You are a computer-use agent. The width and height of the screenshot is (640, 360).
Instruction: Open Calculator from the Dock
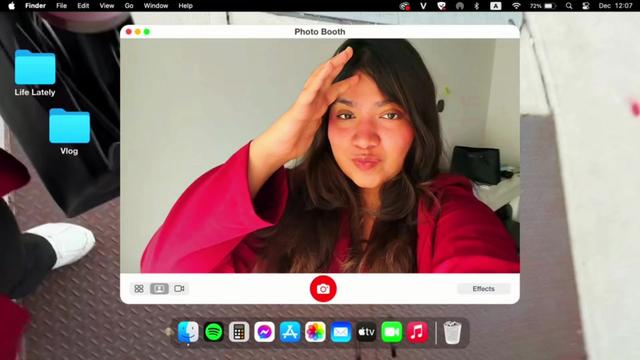click(x=239, y=332)
